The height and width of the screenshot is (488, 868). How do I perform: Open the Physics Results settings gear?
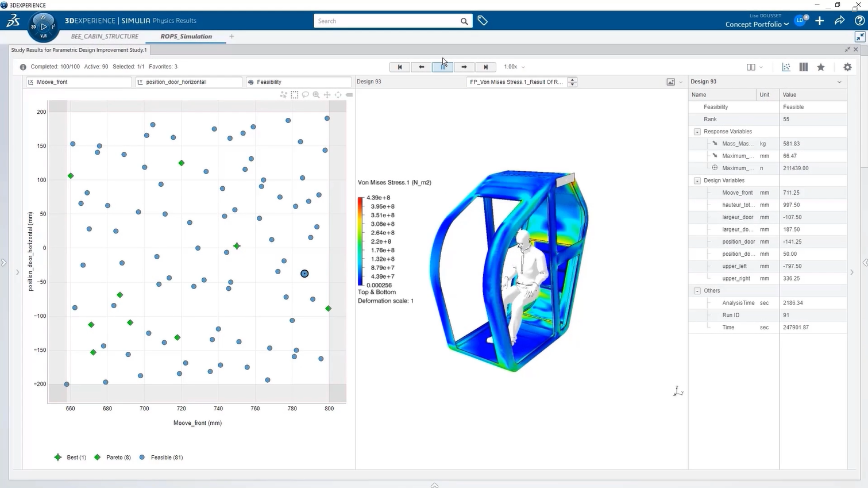[847, 67]
